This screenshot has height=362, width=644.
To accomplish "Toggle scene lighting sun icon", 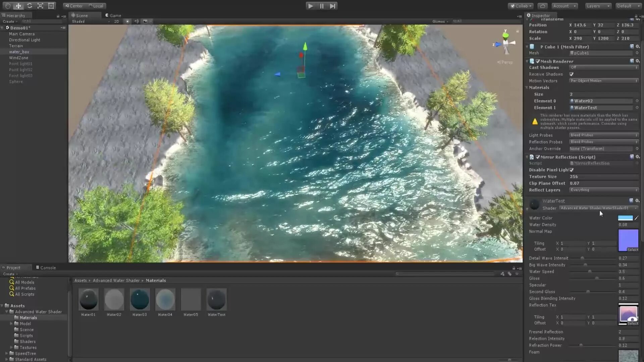I will 127,21.
